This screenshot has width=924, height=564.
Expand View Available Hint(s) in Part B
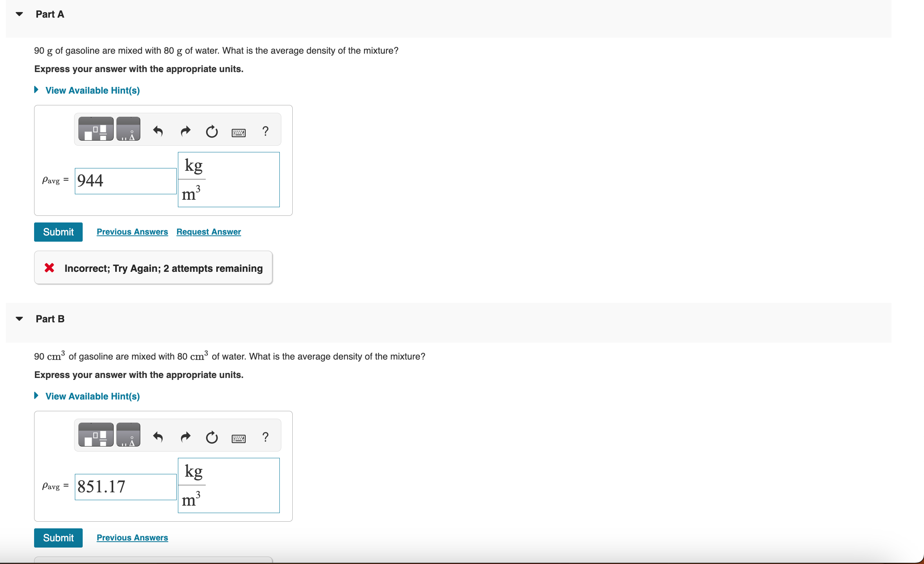coord(92,396)
